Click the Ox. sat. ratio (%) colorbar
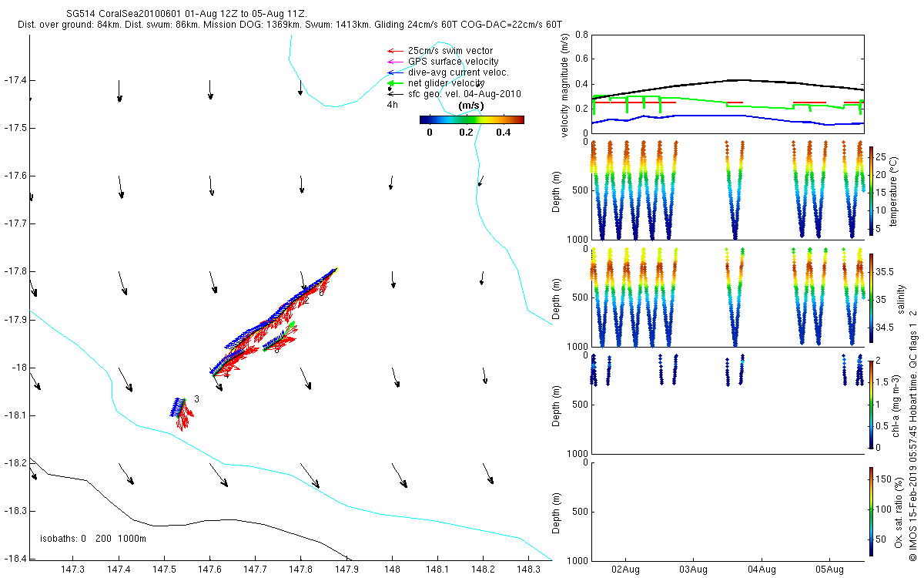Screen dimensions: 924x578 point(871,510)
